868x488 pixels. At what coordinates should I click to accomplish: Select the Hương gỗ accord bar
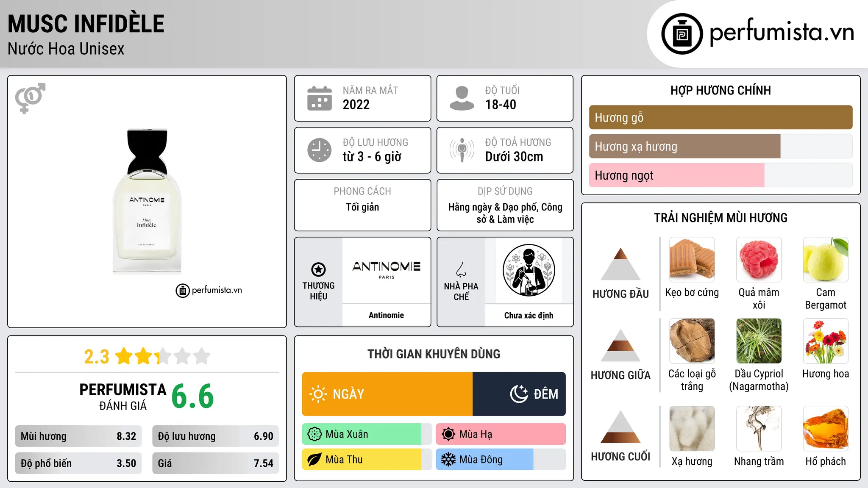721,117
